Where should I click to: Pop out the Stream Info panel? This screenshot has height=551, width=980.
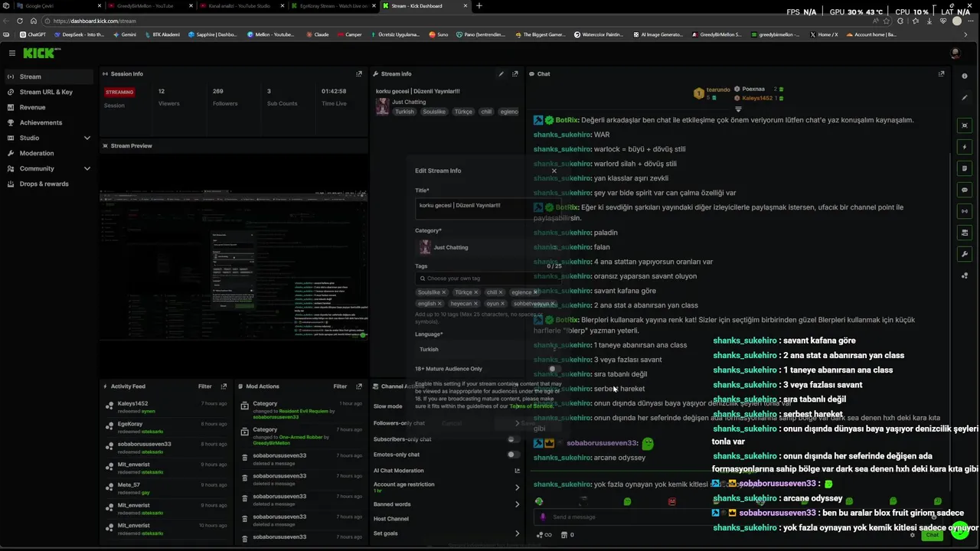click(x=516, y=74)
